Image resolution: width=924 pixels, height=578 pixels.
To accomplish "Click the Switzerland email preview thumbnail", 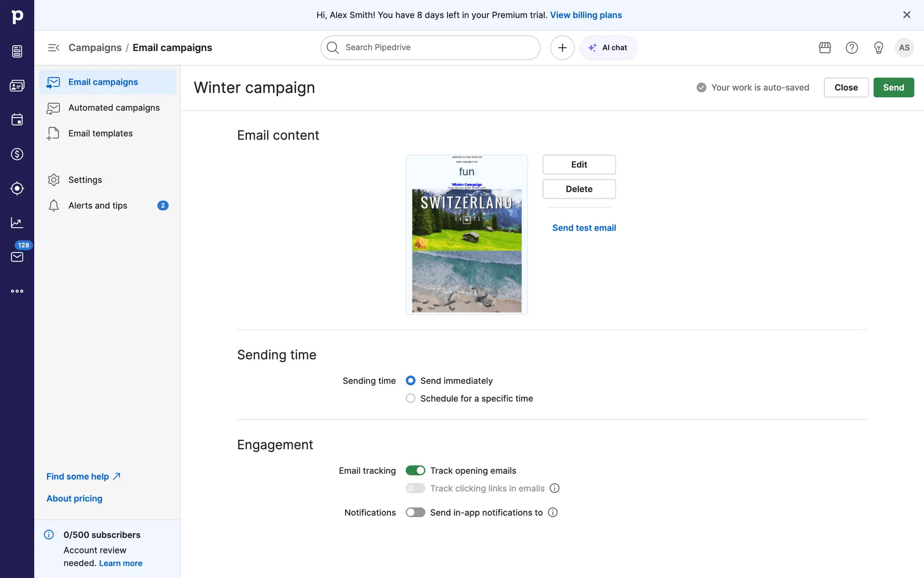I will 466,235.
